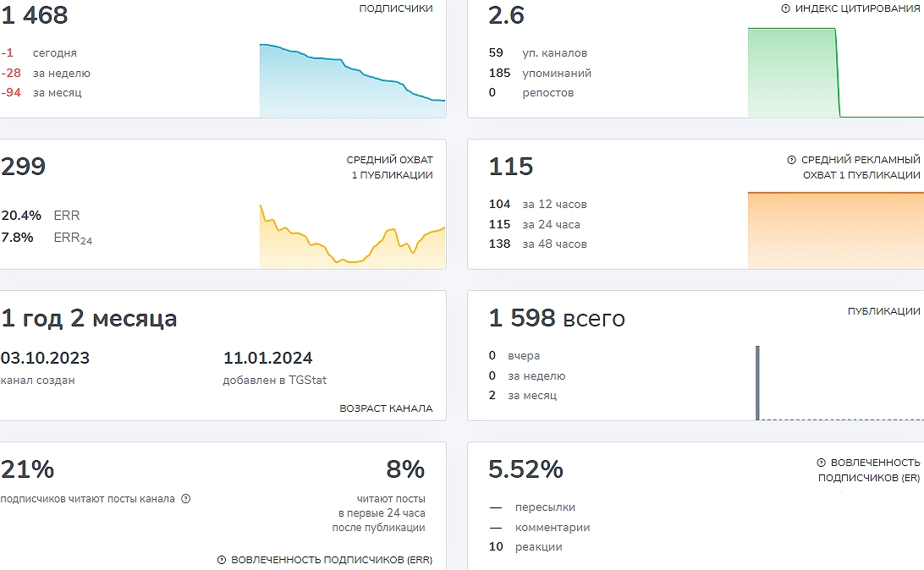Click the '1 598 всего' publications total

click(557, 319)
